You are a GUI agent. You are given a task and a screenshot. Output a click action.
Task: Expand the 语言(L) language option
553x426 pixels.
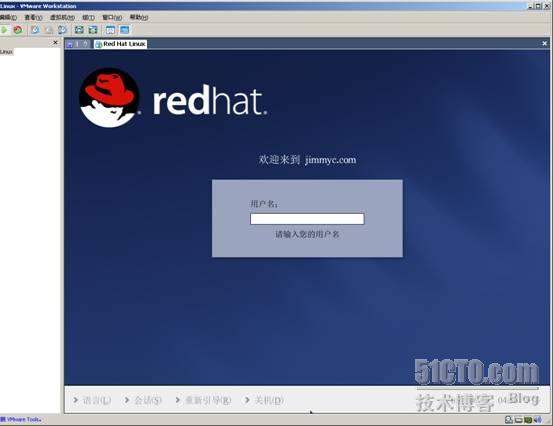click(x=92, y=400)
